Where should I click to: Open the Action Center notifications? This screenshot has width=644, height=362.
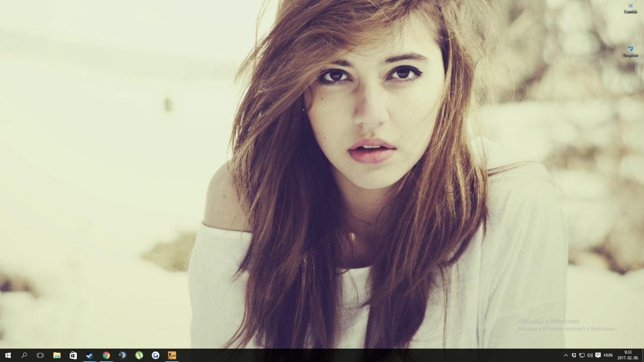[598, 355]
